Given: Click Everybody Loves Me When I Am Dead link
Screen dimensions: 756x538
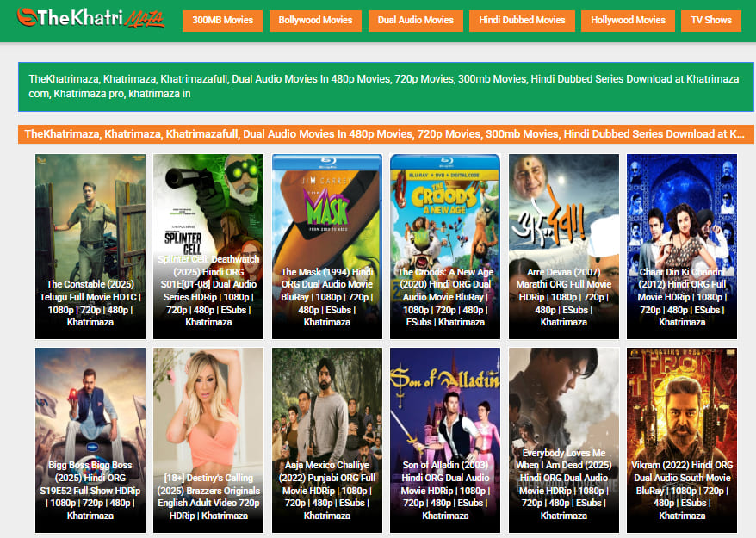Looking at the screenshot, I should pyautogui.click(x=563, y=484).
